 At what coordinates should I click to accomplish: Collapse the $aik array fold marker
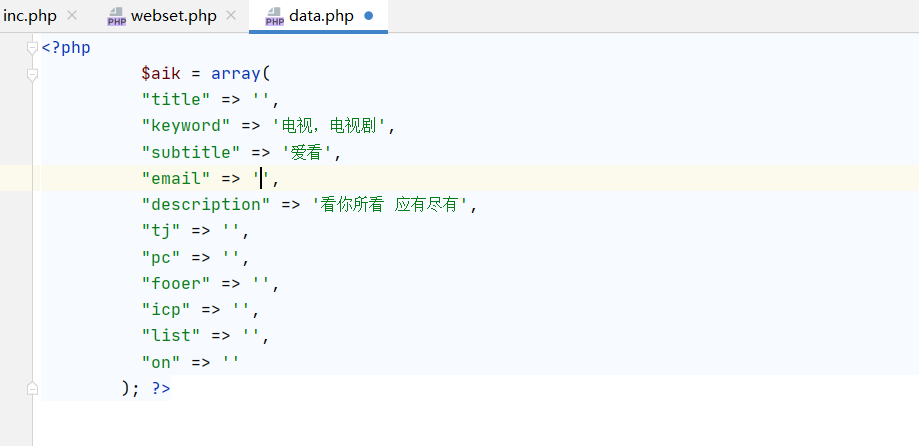point(32,73)
